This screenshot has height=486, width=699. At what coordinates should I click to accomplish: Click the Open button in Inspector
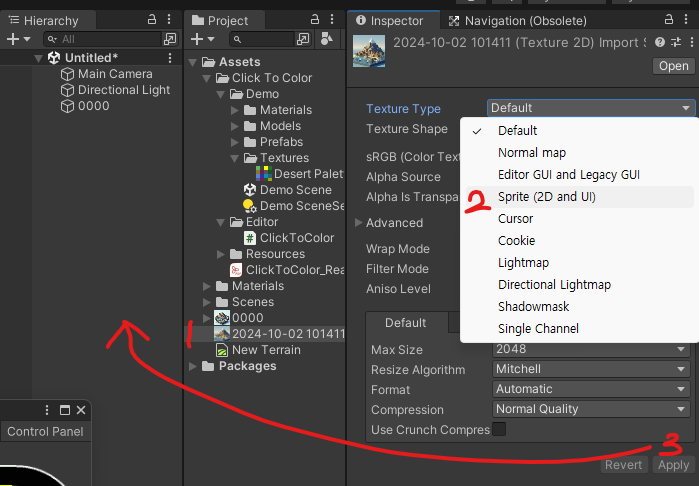click(674, 66)
